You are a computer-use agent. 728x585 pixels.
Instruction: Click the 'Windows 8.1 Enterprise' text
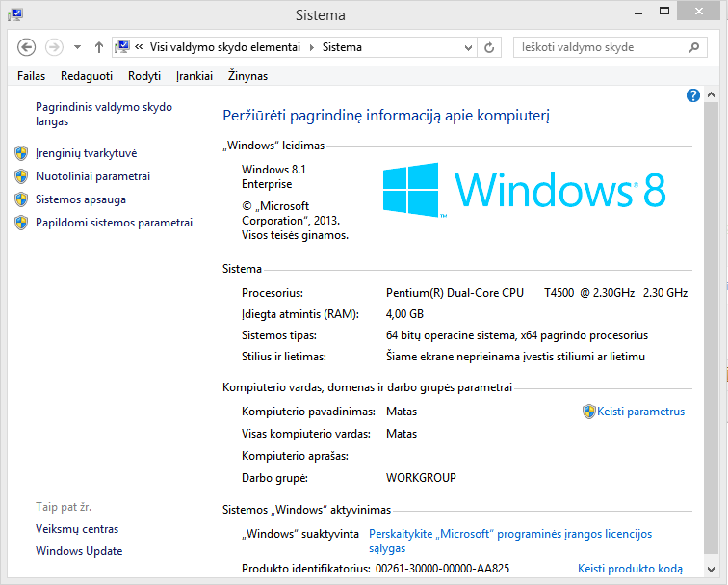[273, 176]
